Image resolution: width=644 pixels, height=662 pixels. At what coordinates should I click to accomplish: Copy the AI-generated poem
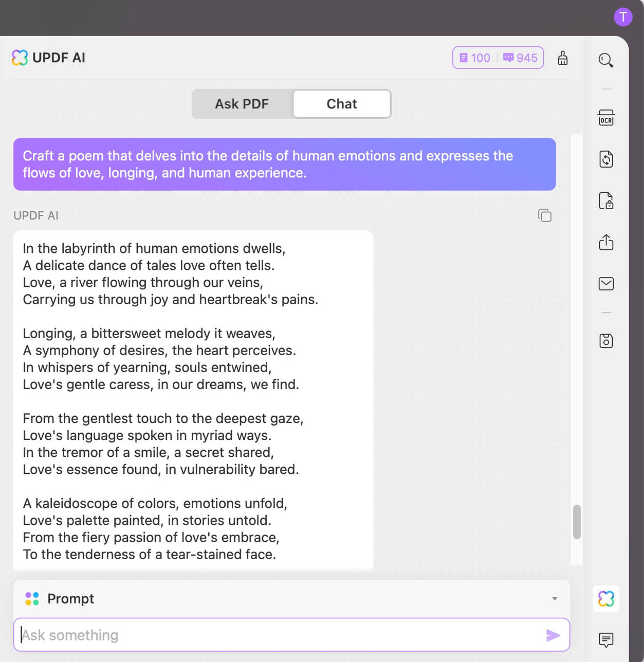(544, 215)
